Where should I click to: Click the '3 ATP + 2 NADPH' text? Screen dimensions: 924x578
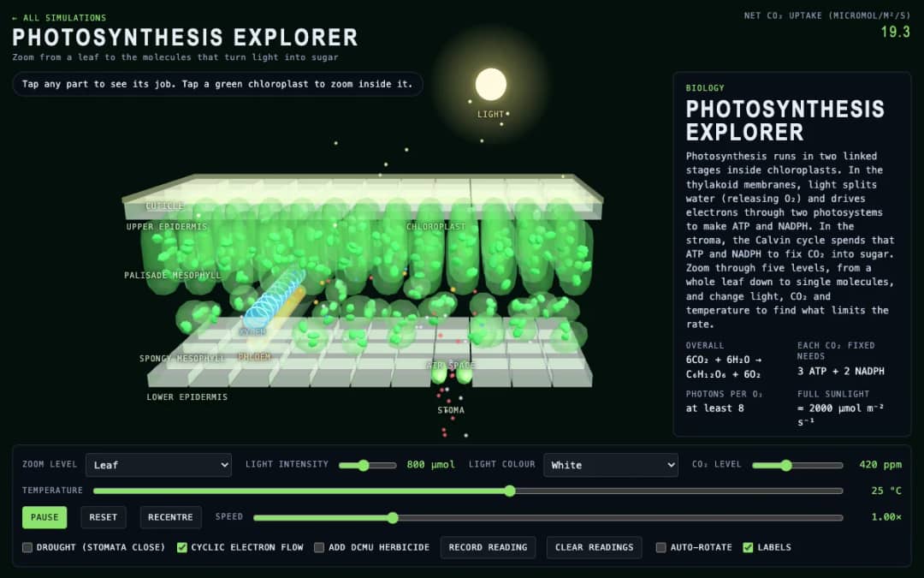coord(840,371)
